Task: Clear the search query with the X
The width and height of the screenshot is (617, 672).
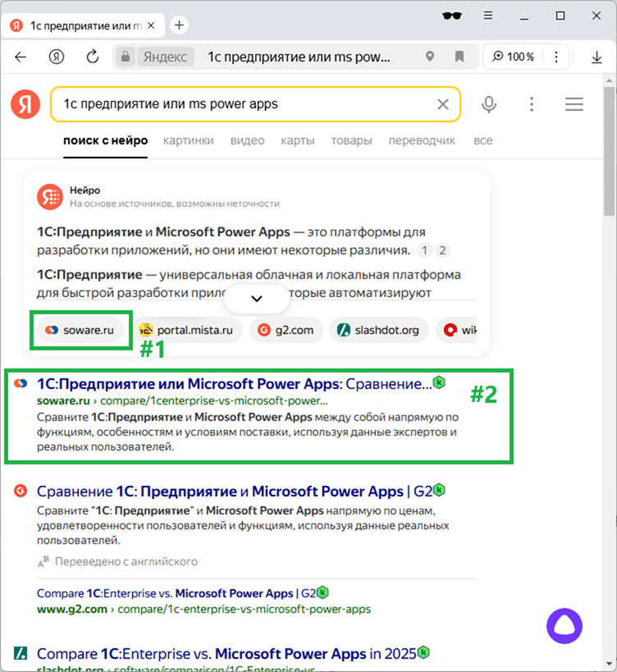Action: (442, 104)
